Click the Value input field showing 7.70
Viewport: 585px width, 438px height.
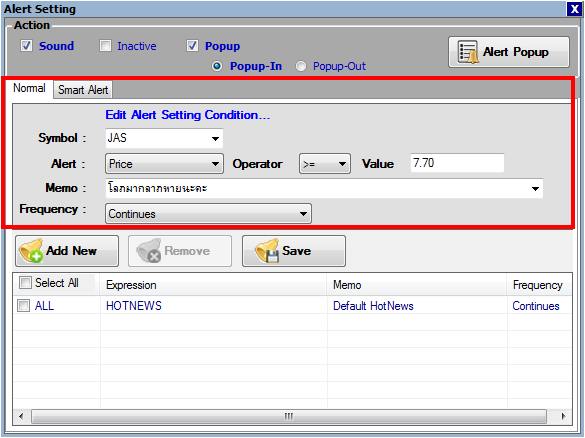[457, 163]
